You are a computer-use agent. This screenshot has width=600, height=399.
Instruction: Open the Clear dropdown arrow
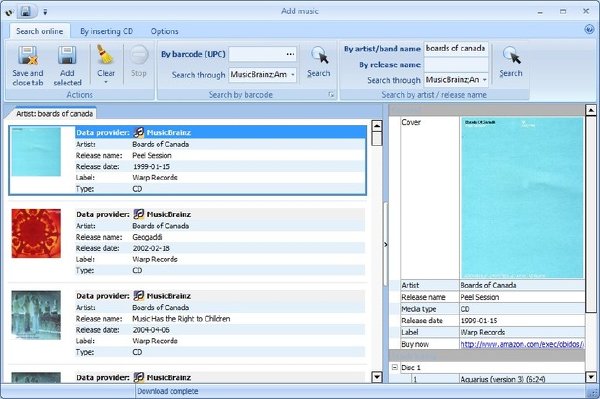click(106, 82)
